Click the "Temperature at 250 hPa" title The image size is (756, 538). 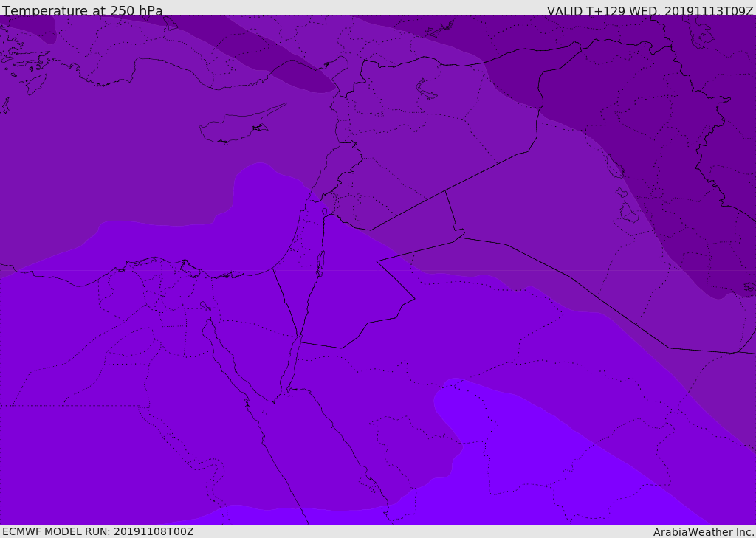coord(82,11)
